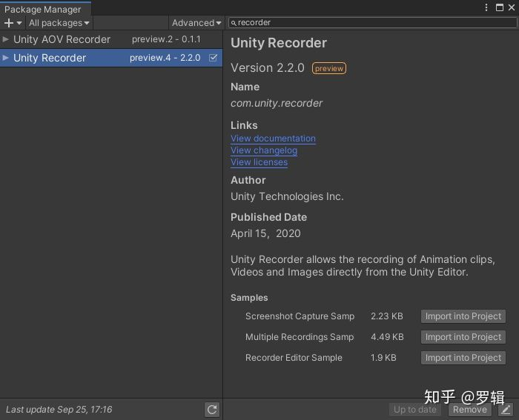Click the Multiple Recordings Samp label
Viewport: 519px width, 420px height.
point(300,337)
